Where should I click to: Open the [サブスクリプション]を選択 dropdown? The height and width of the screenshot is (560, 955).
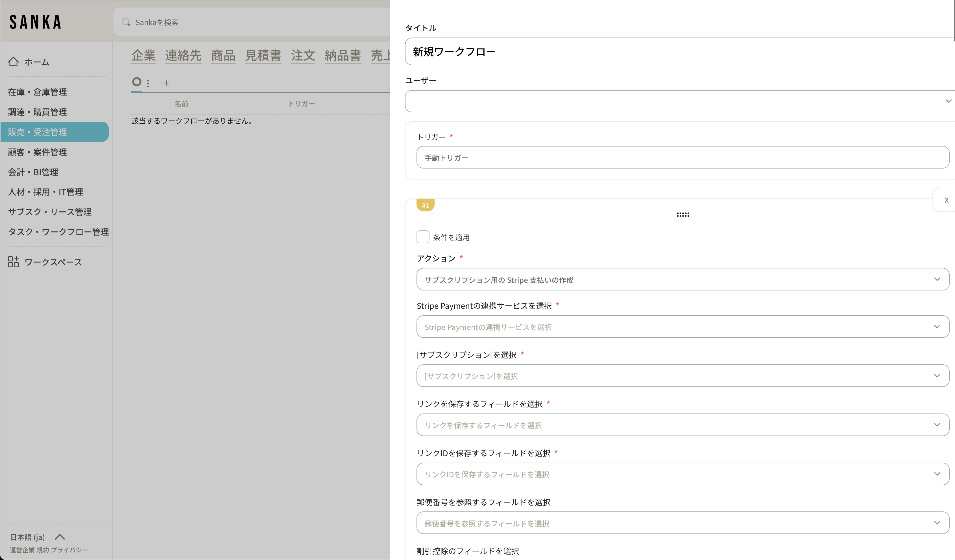682,375
